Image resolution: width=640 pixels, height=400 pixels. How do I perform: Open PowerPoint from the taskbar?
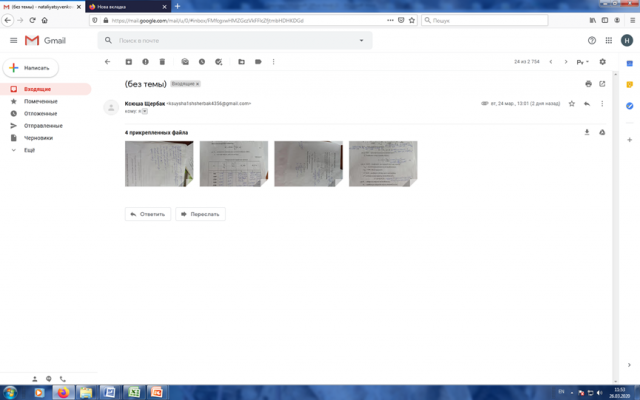[157, 393]
